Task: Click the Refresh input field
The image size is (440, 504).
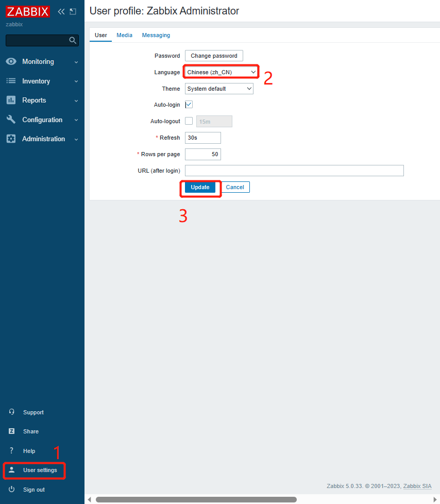Action: (203, 138)
